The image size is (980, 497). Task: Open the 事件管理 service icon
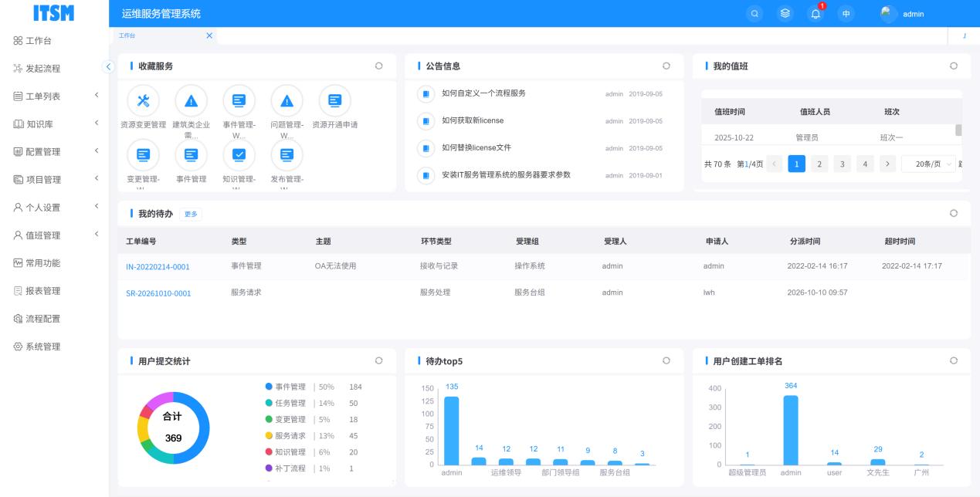coord(191,155)
